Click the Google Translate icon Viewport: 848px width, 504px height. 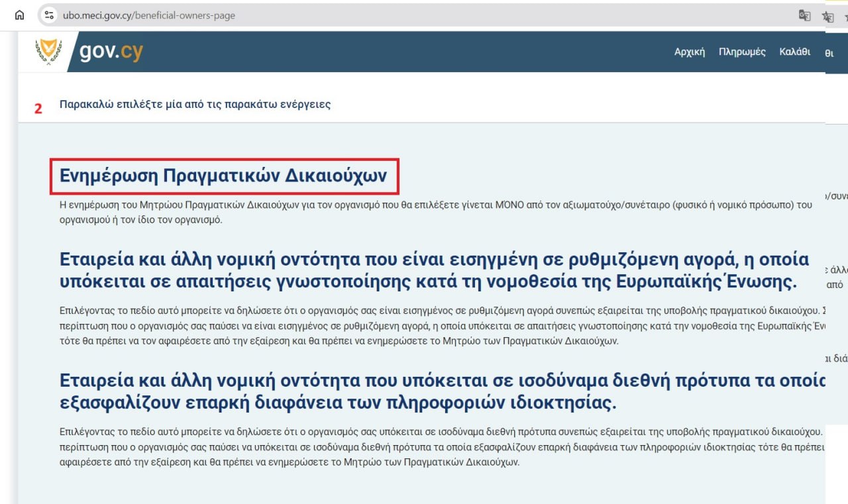804,15
